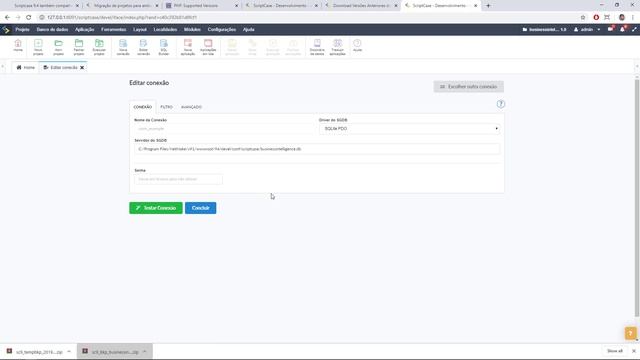
Task: Click the Senha password field
Action: 178,179
